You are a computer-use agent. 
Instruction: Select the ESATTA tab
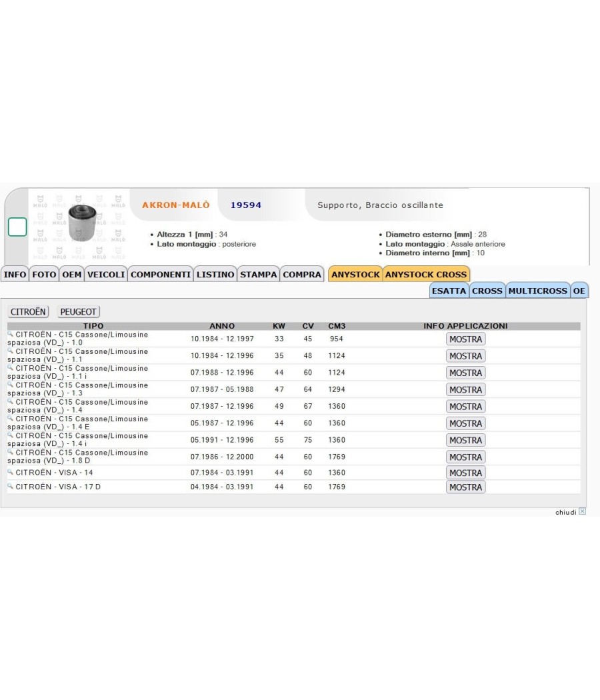(x=449, y=291)
